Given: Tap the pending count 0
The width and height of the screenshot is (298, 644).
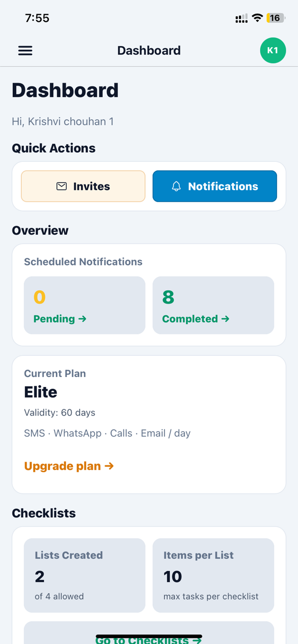Looking at the screenshot, I should pos(40,297).
